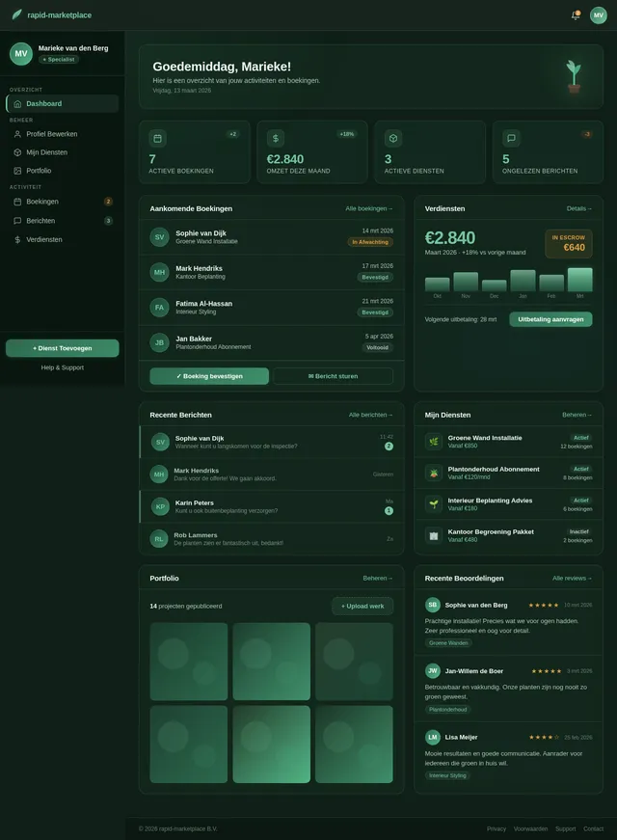This screenshot has height=840, width=617.
Task: Click the Jan bar in earnings chart
Action: [x=523, y=281]
